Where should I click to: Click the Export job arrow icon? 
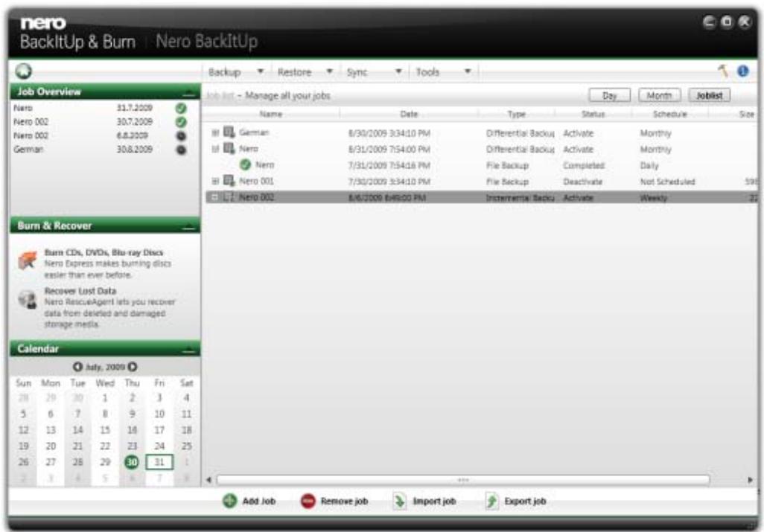coord(491,500)
